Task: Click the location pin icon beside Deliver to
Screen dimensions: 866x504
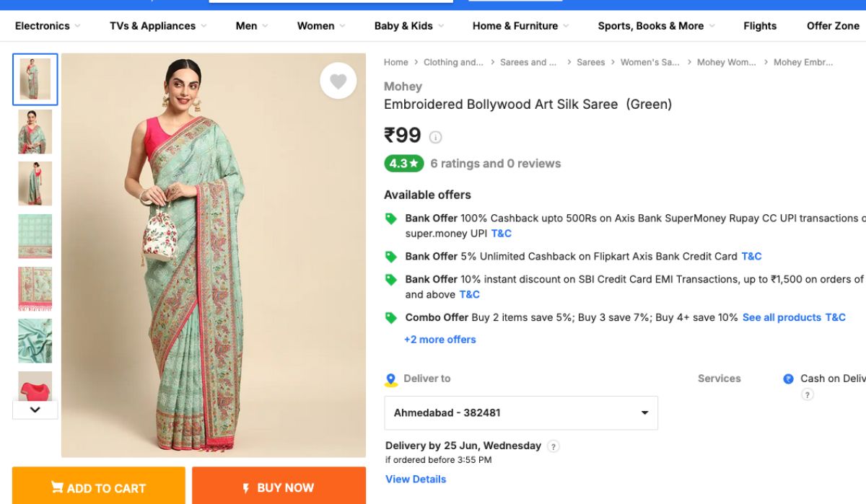Action: pos(391,379)
